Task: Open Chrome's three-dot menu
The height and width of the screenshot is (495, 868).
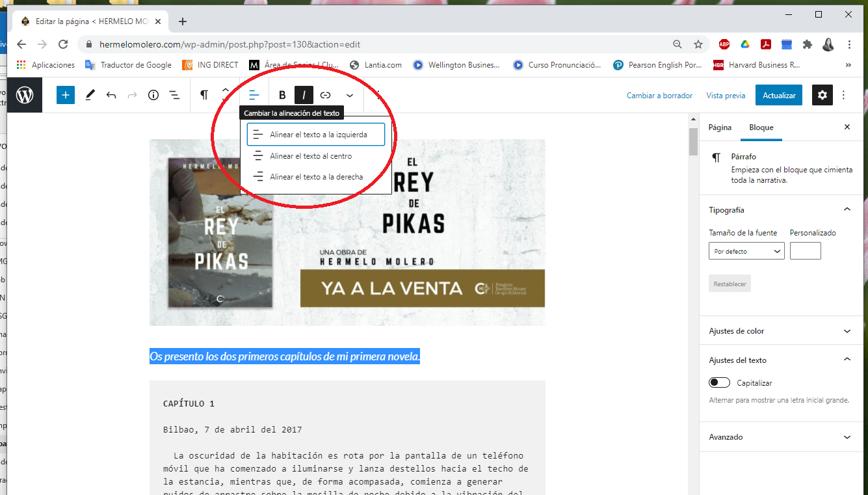Action: [850, 44]
